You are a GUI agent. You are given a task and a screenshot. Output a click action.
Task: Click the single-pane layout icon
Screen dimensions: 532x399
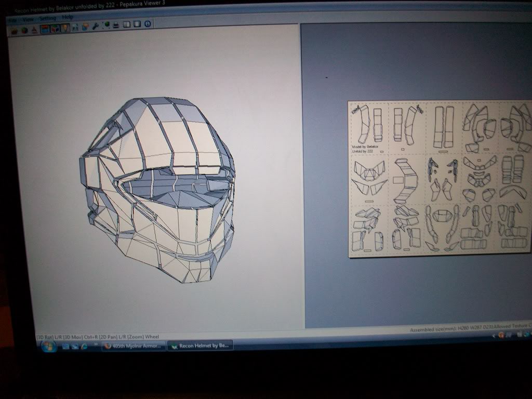pos(137,24)
